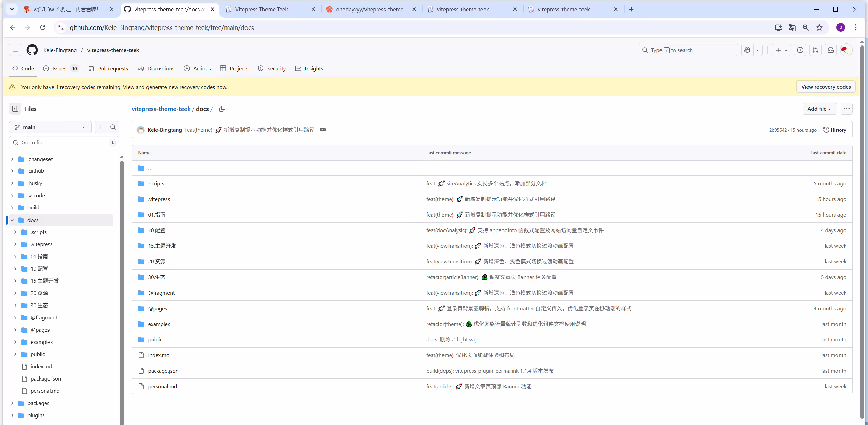Click the View recovery codes button
868x425 pixels.
pos(826,87)
